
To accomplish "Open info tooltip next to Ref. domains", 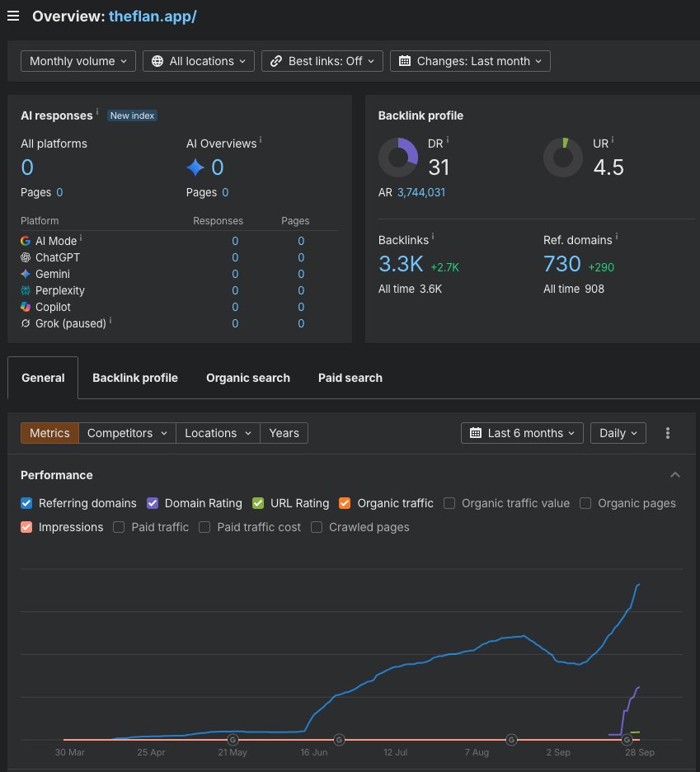I will coord(617,237).
